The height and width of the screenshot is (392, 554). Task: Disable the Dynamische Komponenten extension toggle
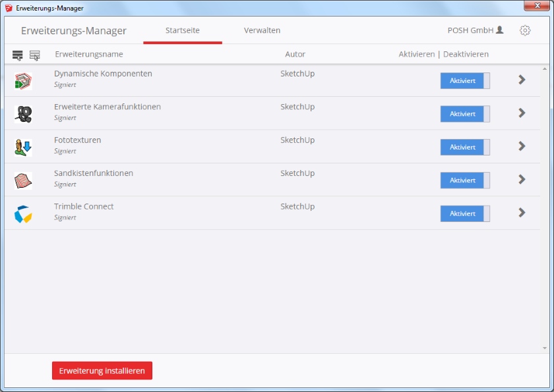pos(464,80)
